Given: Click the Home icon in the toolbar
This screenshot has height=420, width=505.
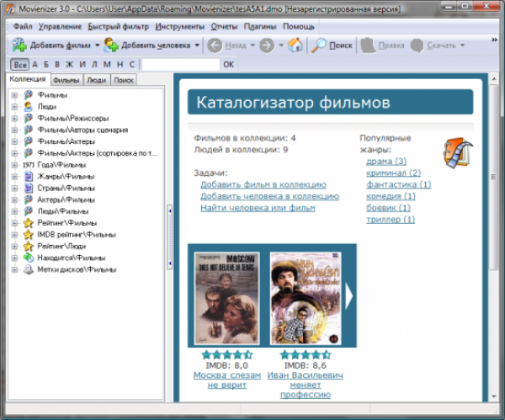Looking at the screenshot, I should [x=295, y=45].
